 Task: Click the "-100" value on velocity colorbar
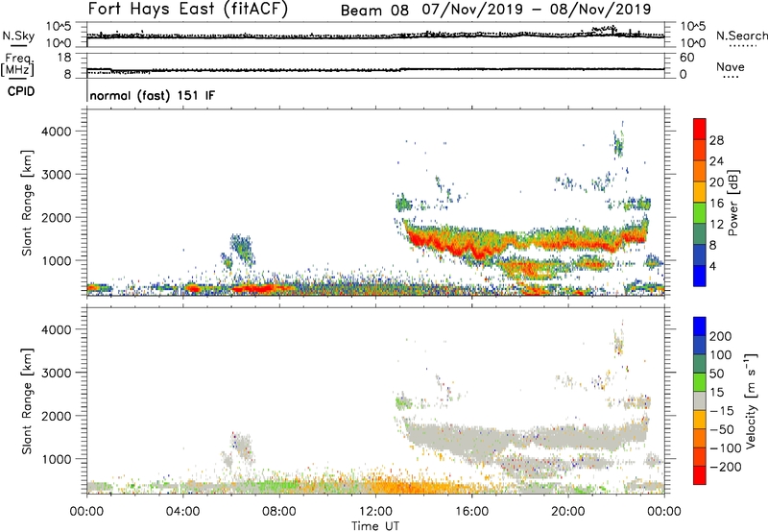726,448
